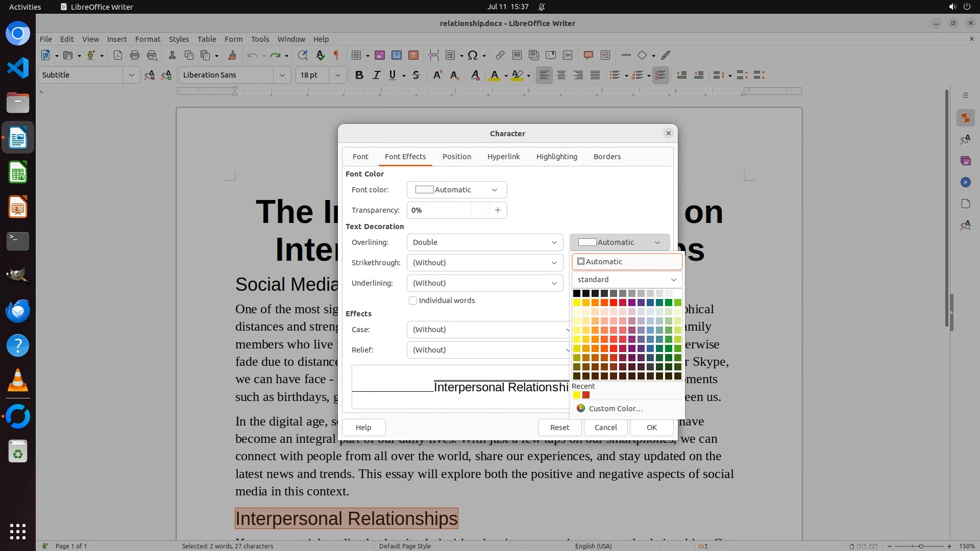The height and width of the screenshot is (551, 980).
Task: Click the Insert Special Character omega icon
Action: pos(473,55)
